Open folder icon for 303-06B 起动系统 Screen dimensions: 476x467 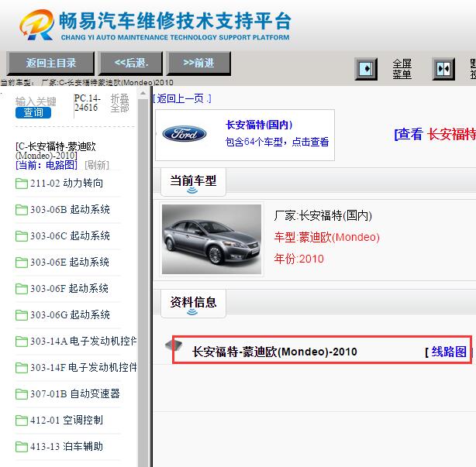click(22, 210)
